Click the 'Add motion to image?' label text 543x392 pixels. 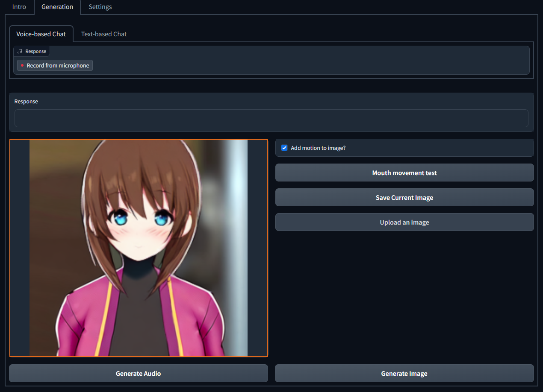point(318,148)
